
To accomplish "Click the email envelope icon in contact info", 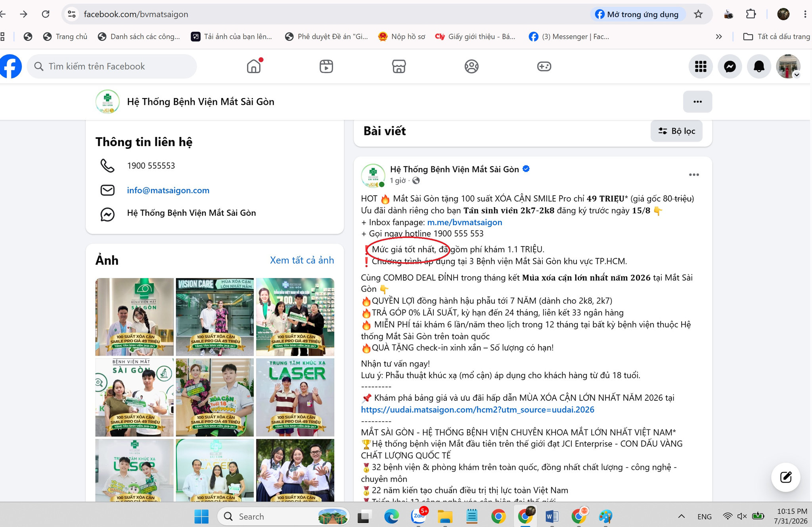I will tap(107, 190).
